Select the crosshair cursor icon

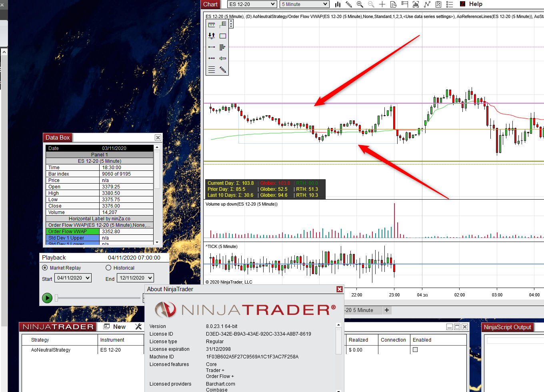pyautogui.click(x=382, y=4)
